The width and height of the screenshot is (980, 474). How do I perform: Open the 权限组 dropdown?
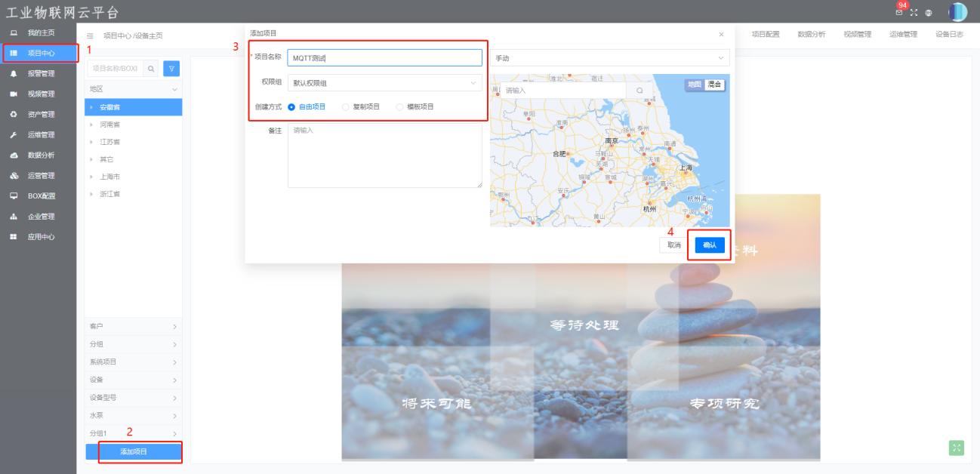click(x=384, y=83)
